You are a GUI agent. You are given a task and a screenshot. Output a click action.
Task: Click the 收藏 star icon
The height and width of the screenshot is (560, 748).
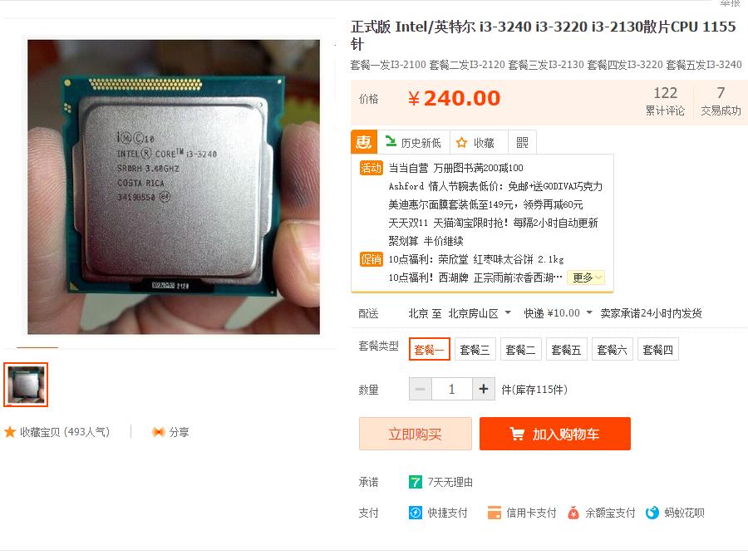coord(461,143)
